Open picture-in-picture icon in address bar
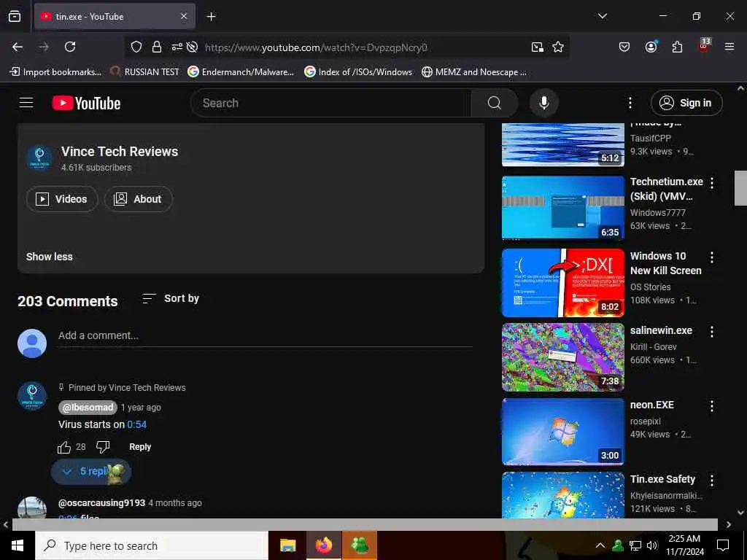 click(x=538, y=47)
